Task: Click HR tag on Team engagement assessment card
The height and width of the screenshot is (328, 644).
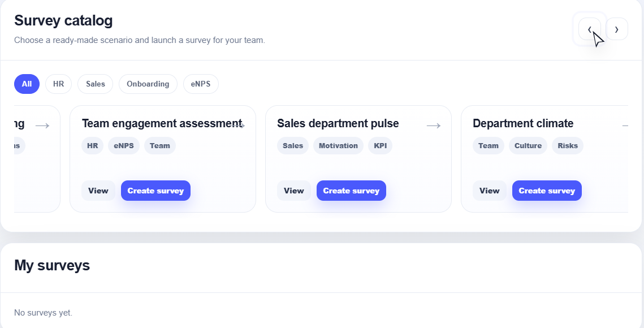Action: click(92, 145)
